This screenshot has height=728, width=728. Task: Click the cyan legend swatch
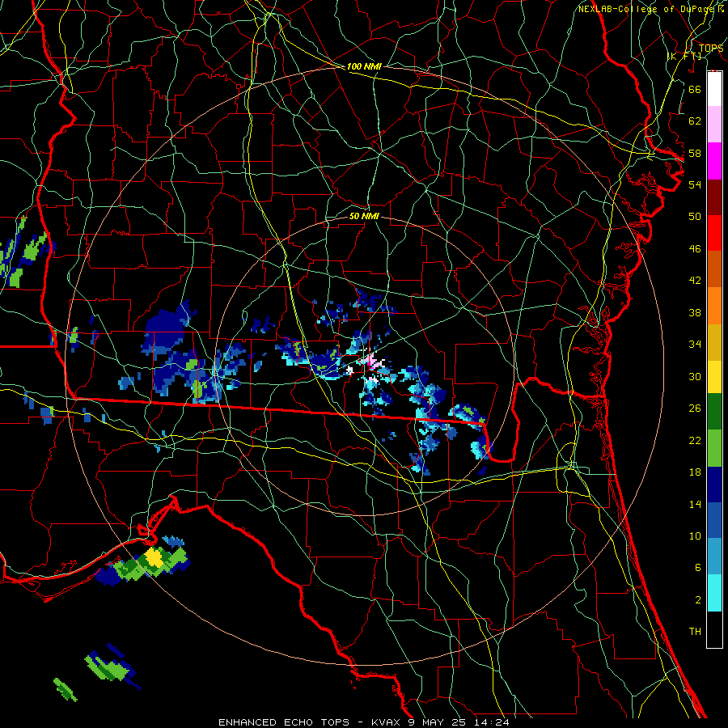pyautogui.click(x=714, y=593)
